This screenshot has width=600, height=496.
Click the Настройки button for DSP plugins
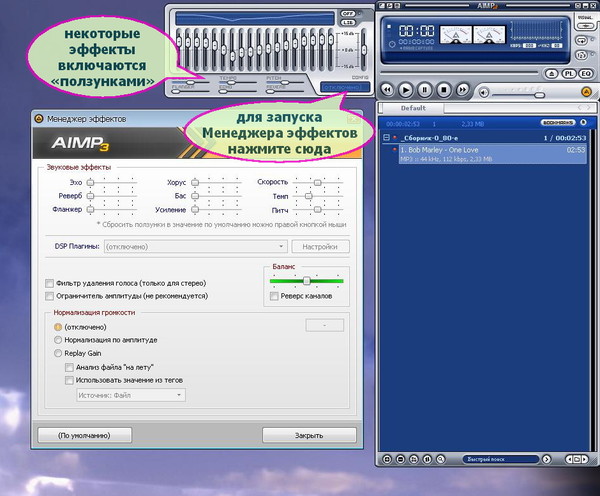click(320, 246)
